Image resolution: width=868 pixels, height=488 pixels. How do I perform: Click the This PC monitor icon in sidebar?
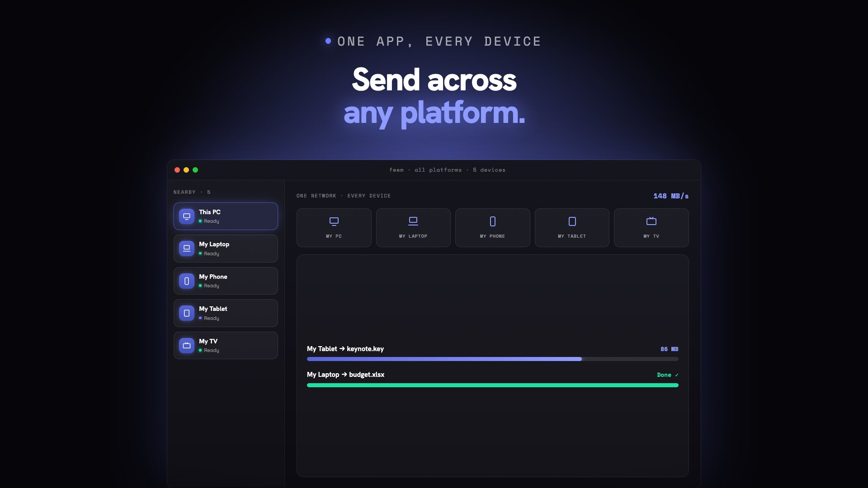coord(187,216)
